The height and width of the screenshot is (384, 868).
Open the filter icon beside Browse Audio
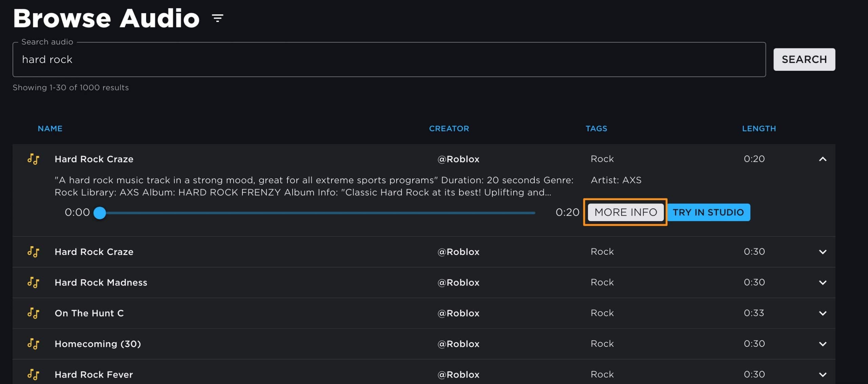pyautogui.click(x=217, y=18)
